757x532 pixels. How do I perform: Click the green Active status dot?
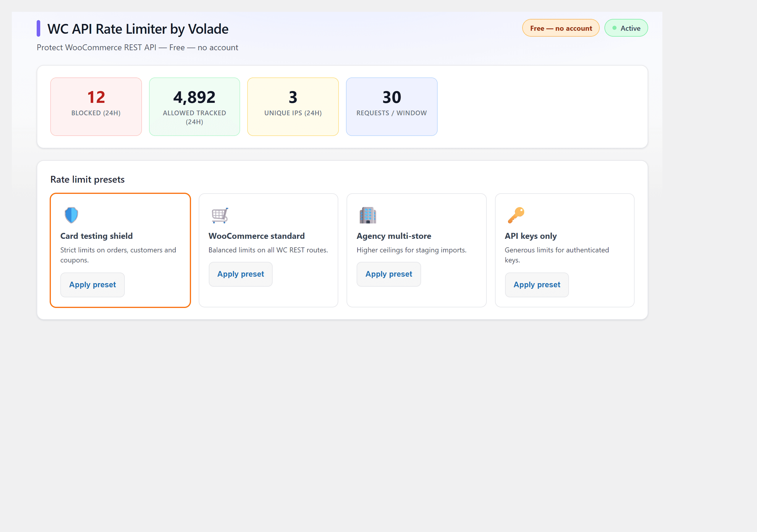coord(614,28)
